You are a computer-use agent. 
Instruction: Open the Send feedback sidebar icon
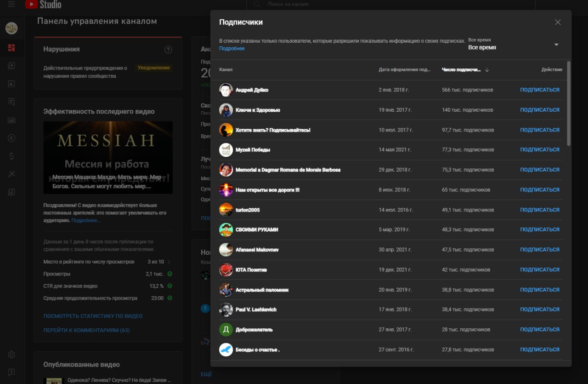[x=11, y=373]
